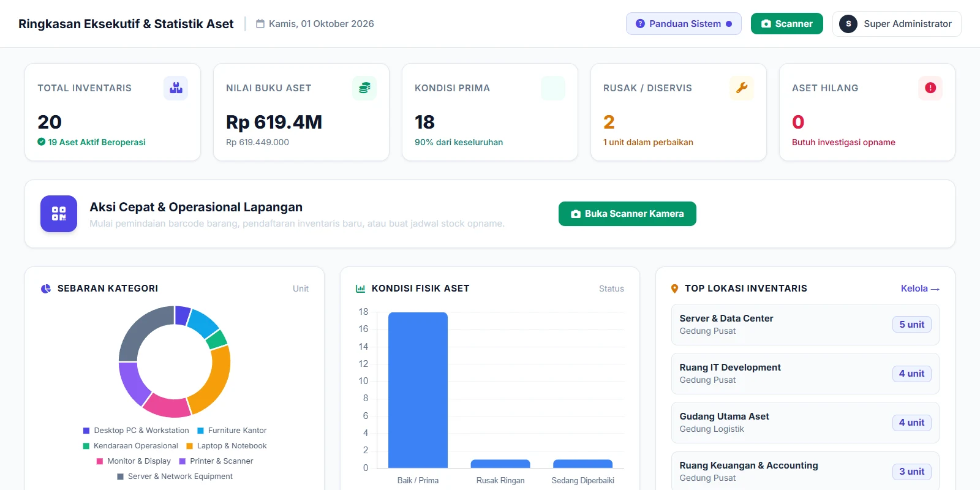Click the 4 unit badge for Gudang Utama Aset

[x=911, y=423]
